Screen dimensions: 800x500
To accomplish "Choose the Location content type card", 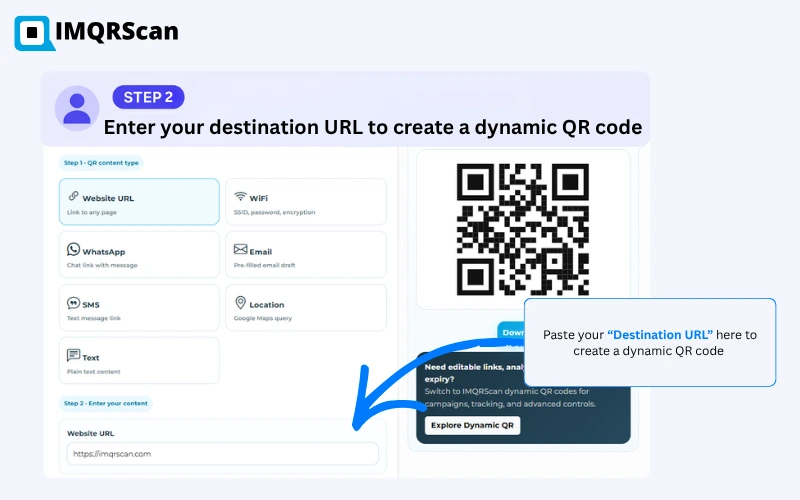I will click(306, 308).
